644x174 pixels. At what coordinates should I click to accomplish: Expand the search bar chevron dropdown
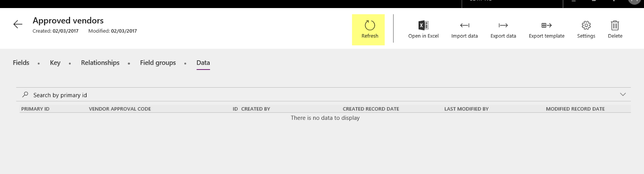[623, 94]
